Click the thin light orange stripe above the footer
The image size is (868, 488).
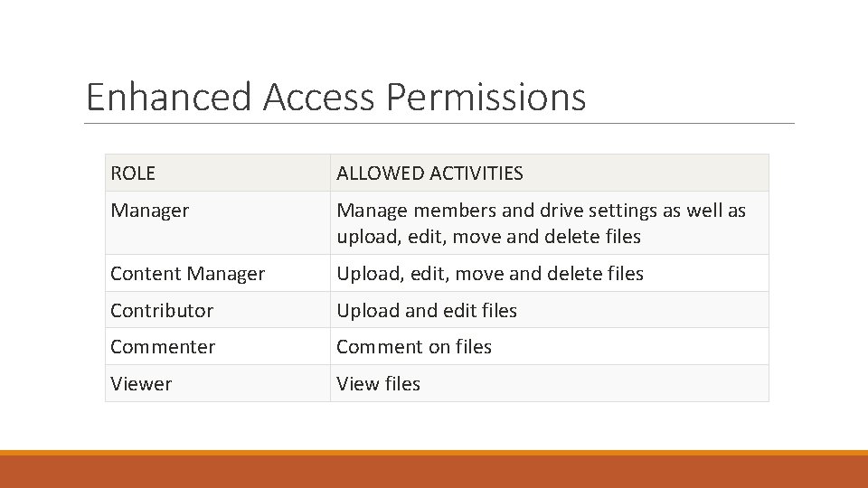click(x=434, y=453)
